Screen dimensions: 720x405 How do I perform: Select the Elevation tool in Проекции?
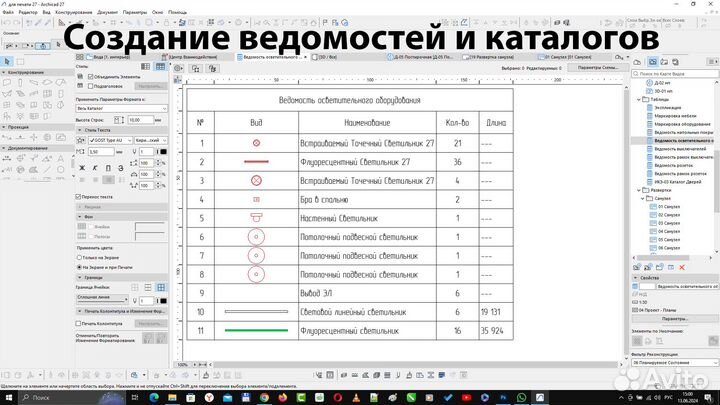(20, 137)
